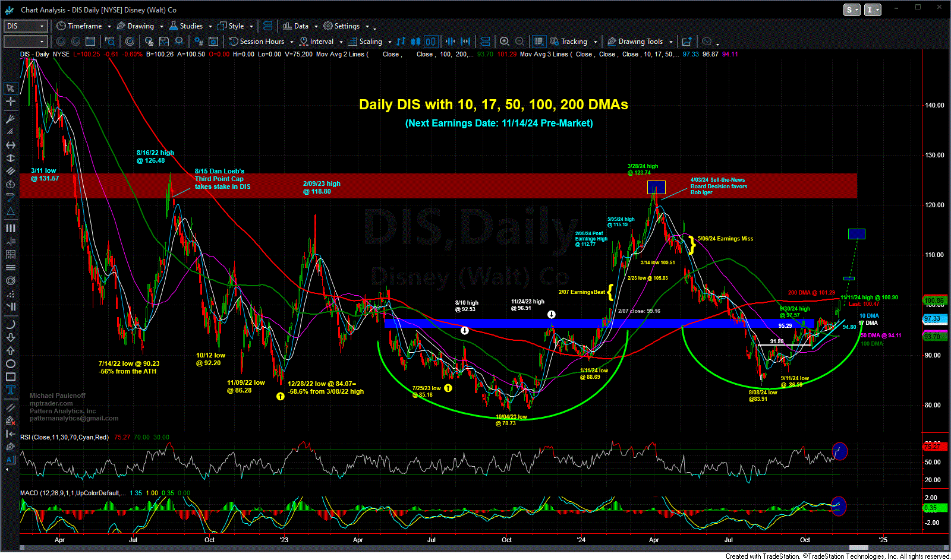This screenshot has height=560, width=951.
Task: Select the vertical double-arrow line tool
Action: point(10,158)
